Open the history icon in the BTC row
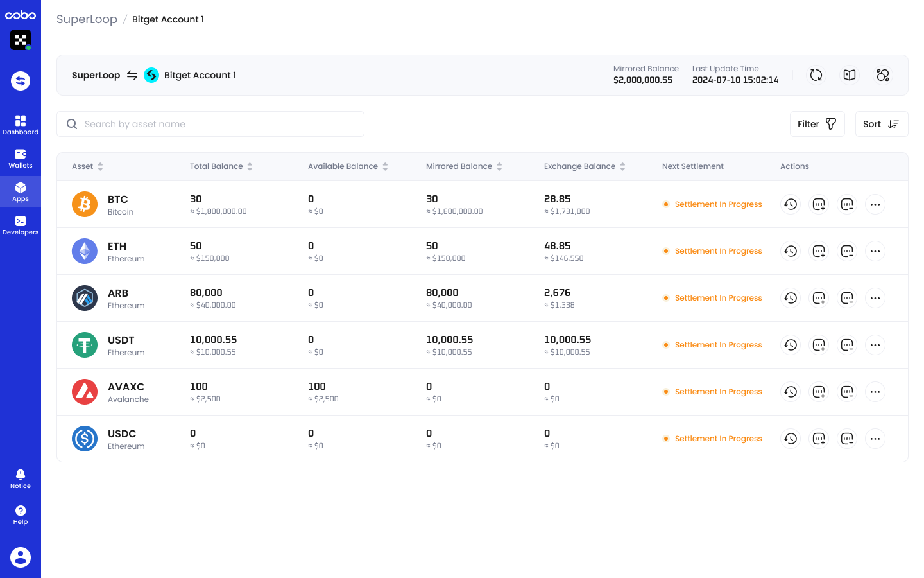This screenshot has height=578, width=924. tap(791, 204)
